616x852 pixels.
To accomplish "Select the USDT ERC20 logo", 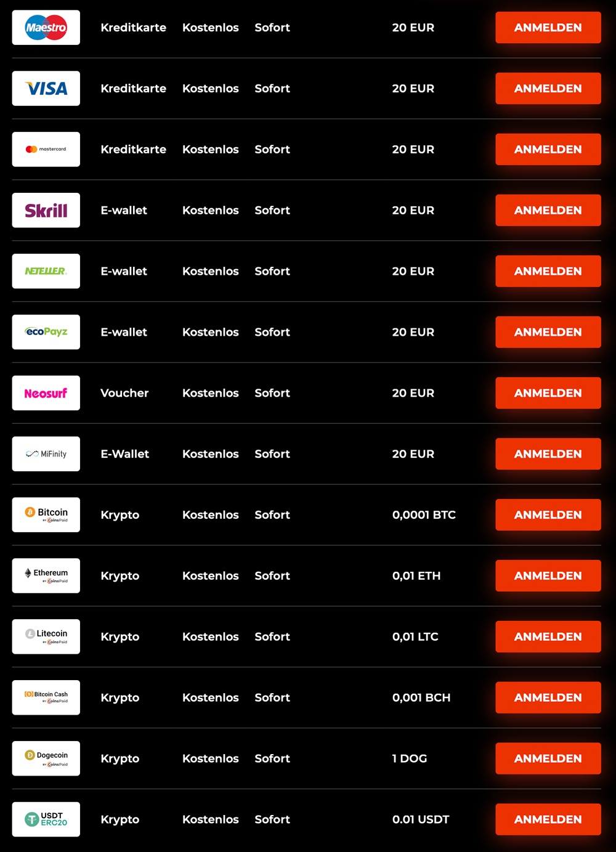I will 46,819.
